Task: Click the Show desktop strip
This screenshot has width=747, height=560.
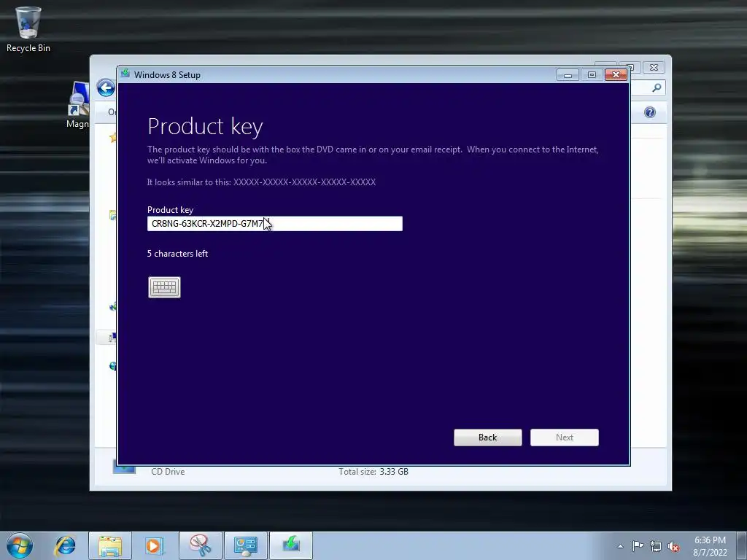Action: (x=742, y=545)
